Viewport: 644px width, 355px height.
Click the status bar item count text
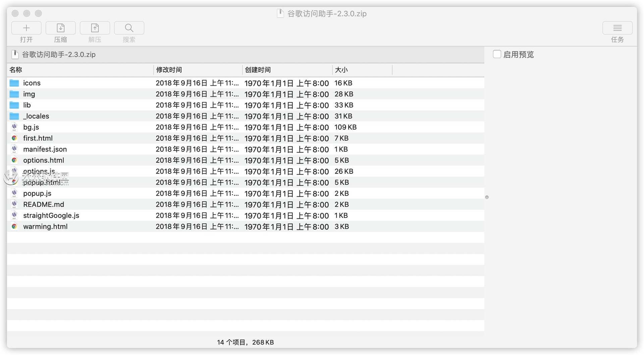point(245,342)
